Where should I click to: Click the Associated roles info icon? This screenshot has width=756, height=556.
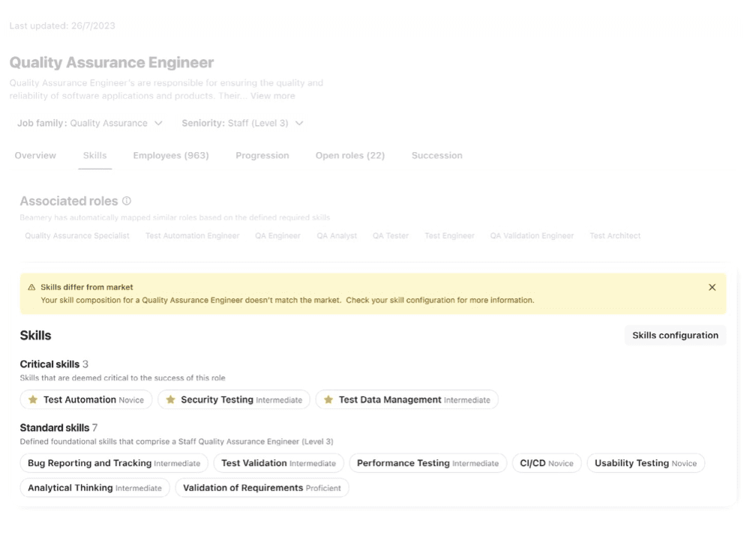126,201
